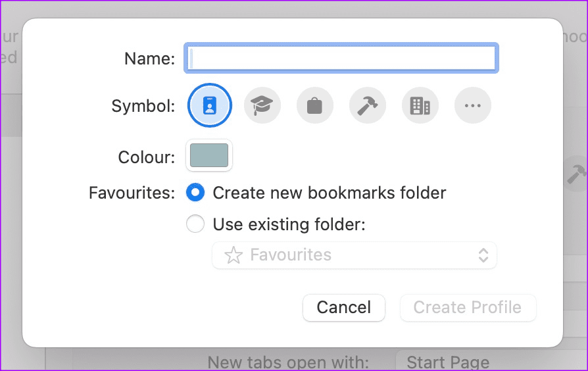Select the ID badge profile symbol

210,105
